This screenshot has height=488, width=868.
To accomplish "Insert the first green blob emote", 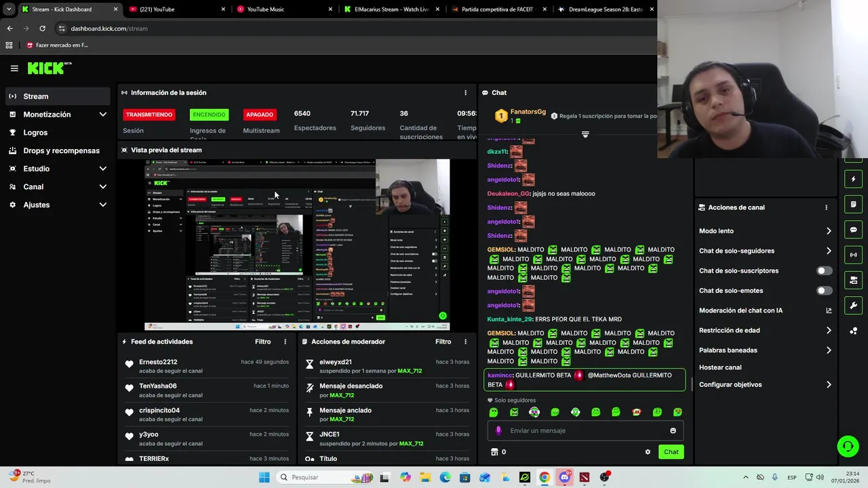I will pos(494,412).
